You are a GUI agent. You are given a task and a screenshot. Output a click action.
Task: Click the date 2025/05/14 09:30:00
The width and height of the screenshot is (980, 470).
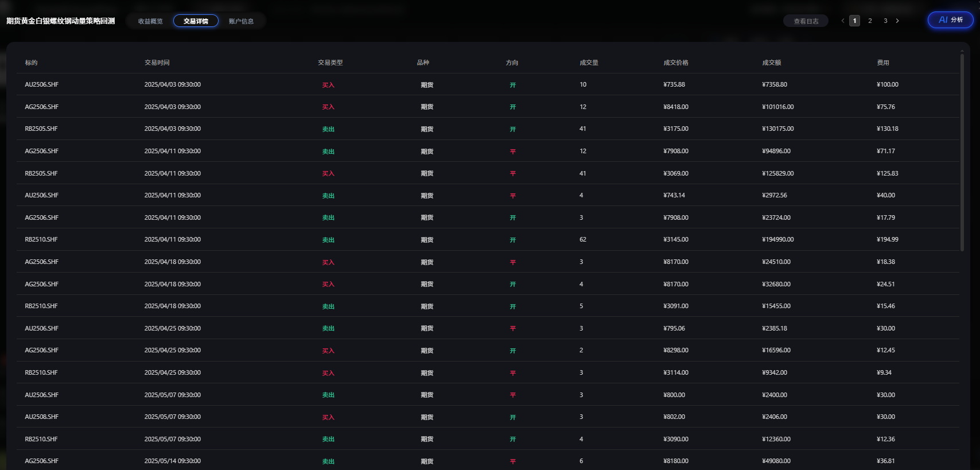coord(173,461)
